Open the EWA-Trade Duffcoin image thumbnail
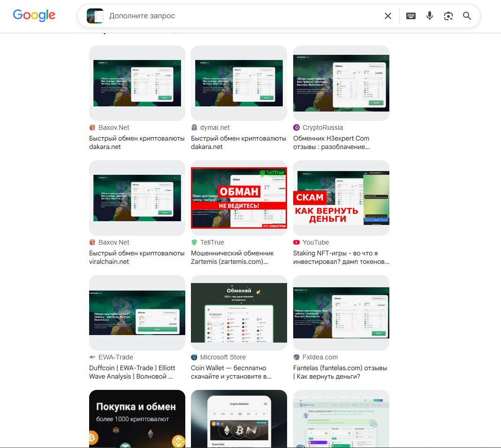The height and width of the screenshot is (448, 501). pos(137,313)
